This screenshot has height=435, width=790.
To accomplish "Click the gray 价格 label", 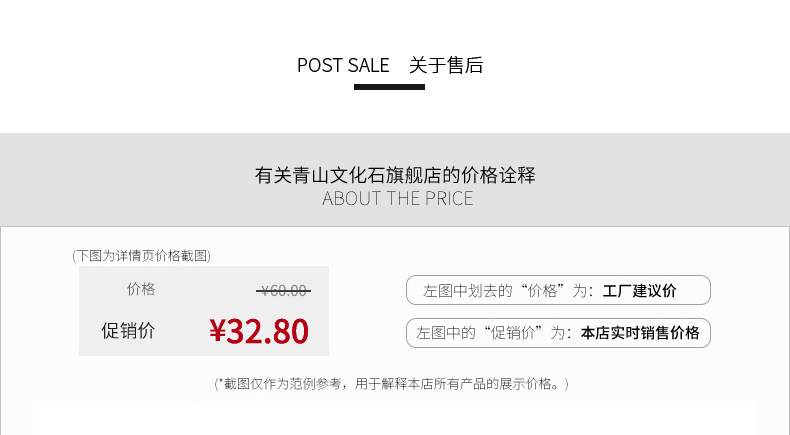I will tap(141, 289).
